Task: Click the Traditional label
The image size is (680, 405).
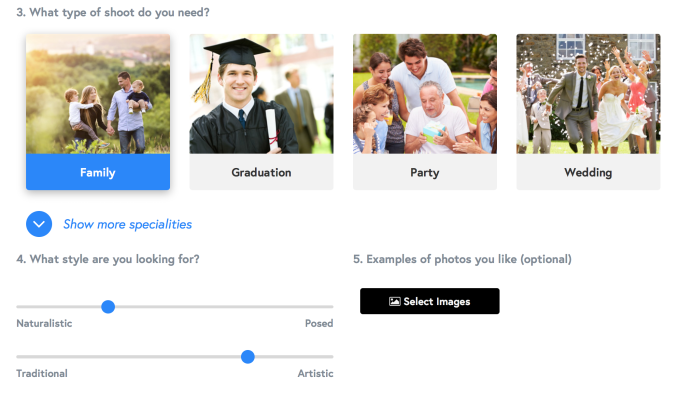Action: (42, 374)
